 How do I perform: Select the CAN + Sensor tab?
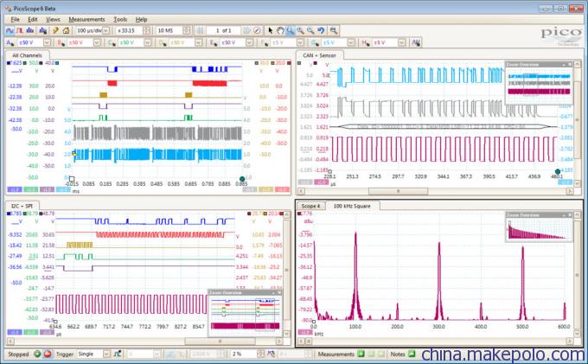coord(319,55)
